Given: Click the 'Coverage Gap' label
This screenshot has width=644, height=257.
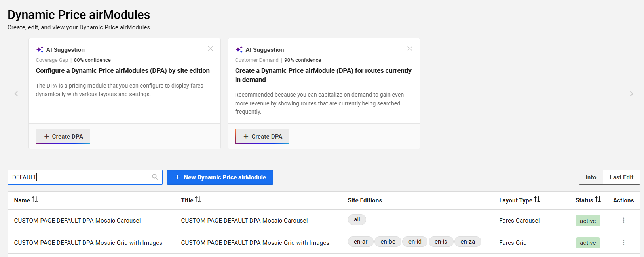Looking at the screenshot, I should point(52,60).
